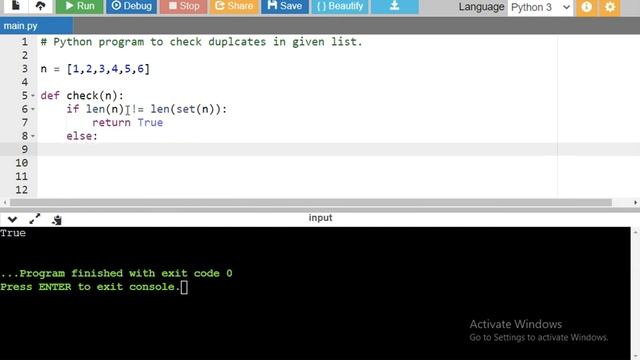This screenshot has width=640, height=360.
Task: Share the code
Action: pyautogui.click(x=234, y=6)
